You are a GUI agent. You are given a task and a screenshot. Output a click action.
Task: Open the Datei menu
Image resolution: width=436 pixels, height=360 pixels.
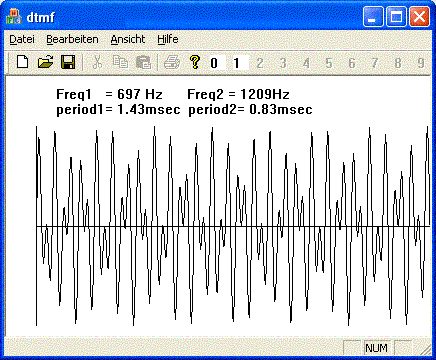[x=22, y=39]
